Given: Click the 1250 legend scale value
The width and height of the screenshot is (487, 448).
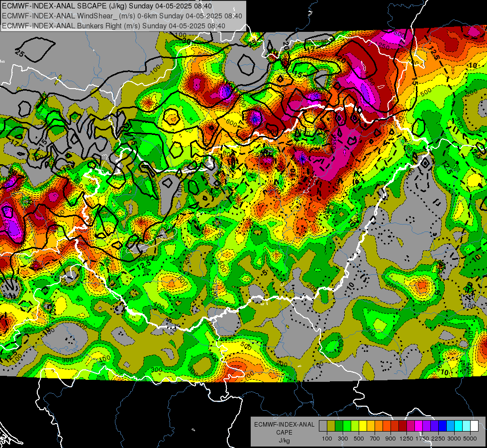Looking at the screenshot, I should coord(406,439).
